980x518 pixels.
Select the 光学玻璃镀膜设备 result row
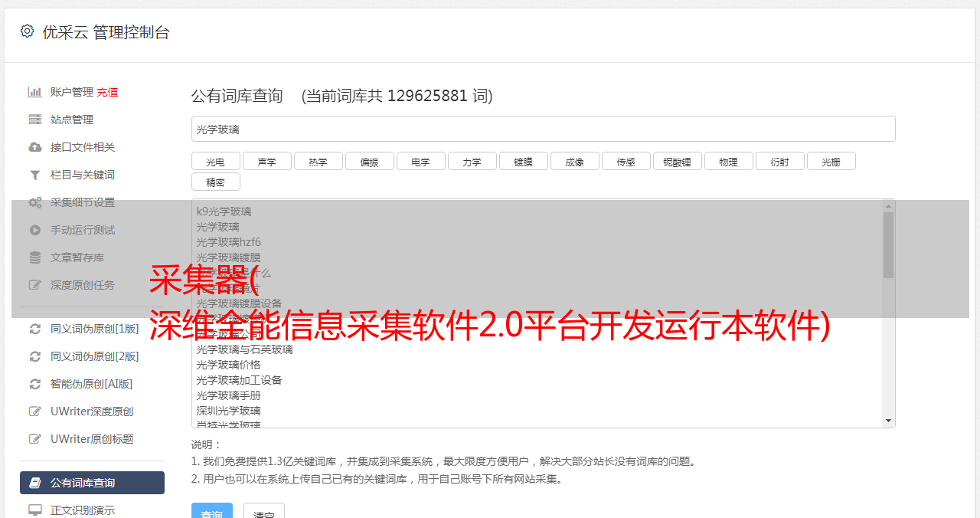(239, 303)
